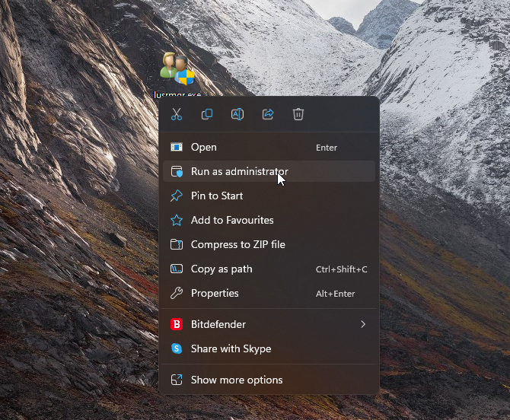Screen dimensions: 510x420
Task: Click the Add to Favourites text
Action: point(232,220)
